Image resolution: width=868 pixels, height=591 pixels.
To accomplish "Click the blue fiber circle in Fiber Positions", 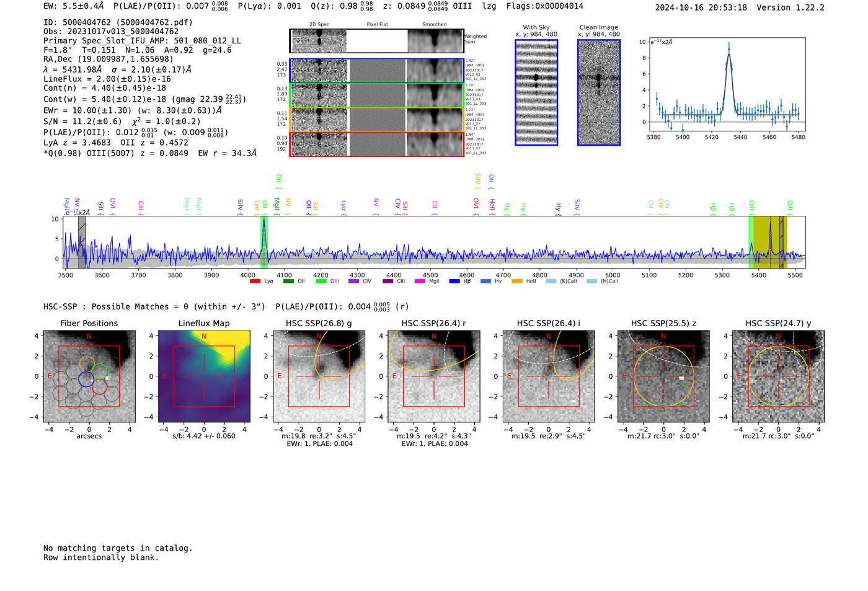I will 86,380.
